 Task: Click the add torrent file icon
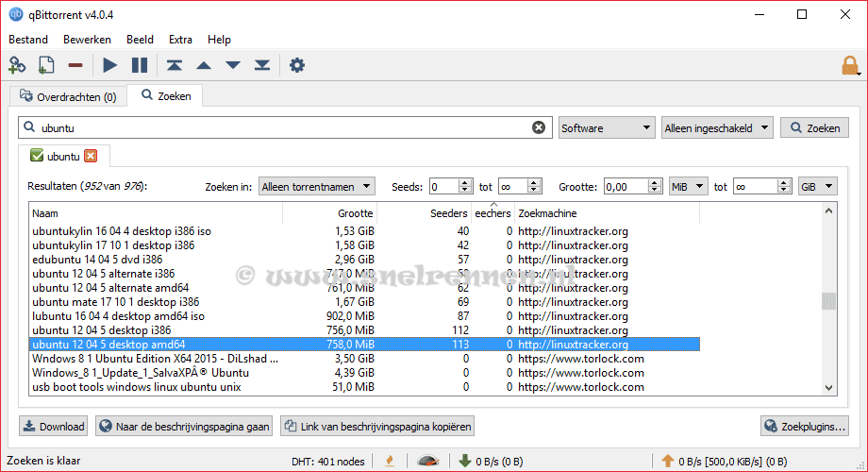(46, 65)
